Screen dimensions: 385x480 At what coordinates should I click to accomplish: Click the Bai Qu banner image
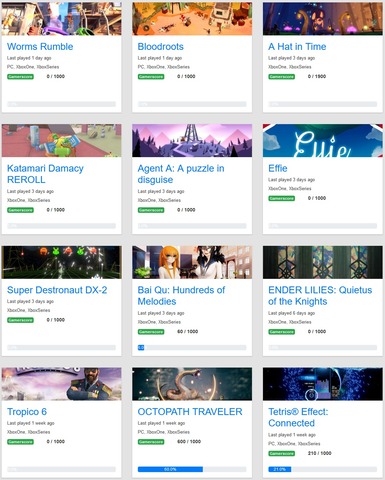(x=192, y=262)
